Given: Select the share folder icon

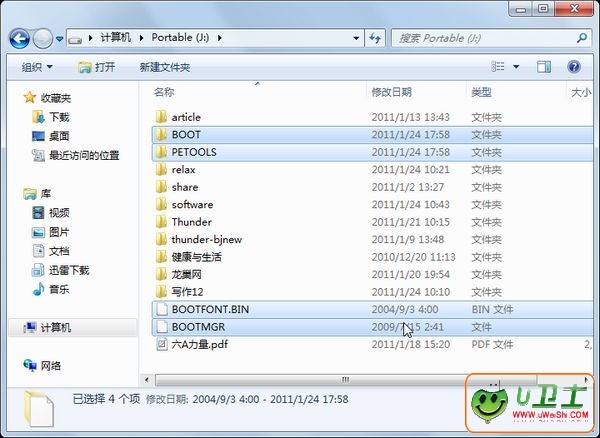Looking at the screenshot, I should point(161,187).
